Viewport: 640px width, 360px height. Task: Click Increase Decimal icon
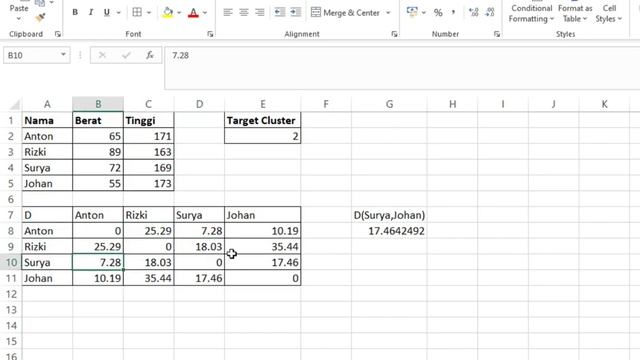[473, 12]
